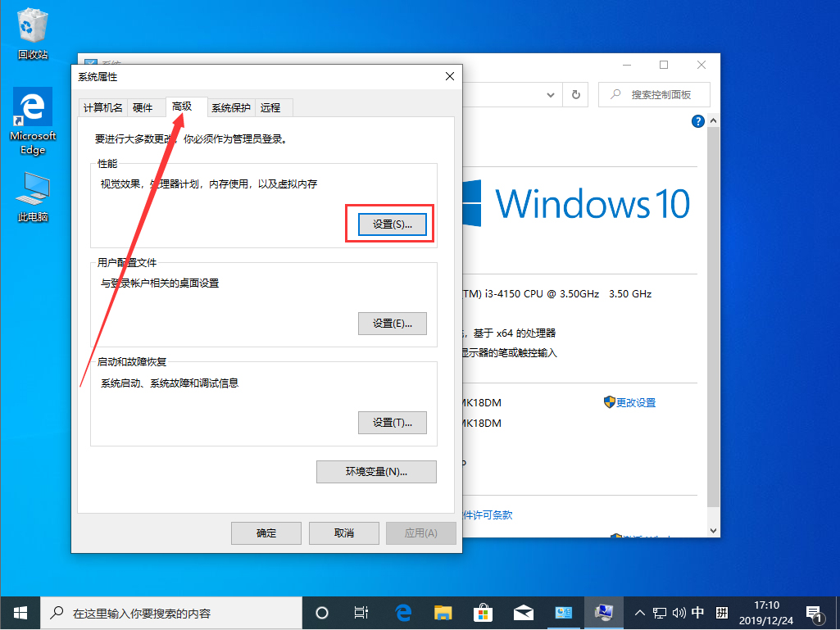Image resolution: width=840 pixels, height=630 pixels.
Task: Click the 搜索控制面板 search box
Action: point(654,94)
